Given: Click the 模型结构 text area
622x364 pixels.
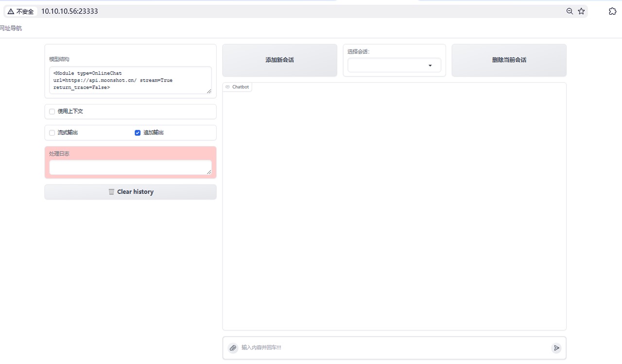Looking at the screenshot, I should point(130,80).
